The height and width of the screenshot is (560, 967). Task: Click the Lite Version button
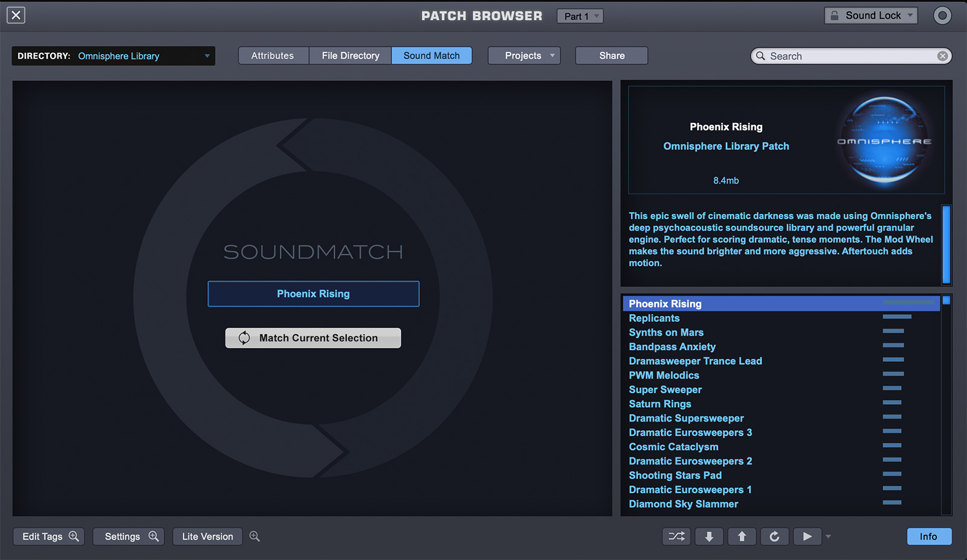click(207, 536)
